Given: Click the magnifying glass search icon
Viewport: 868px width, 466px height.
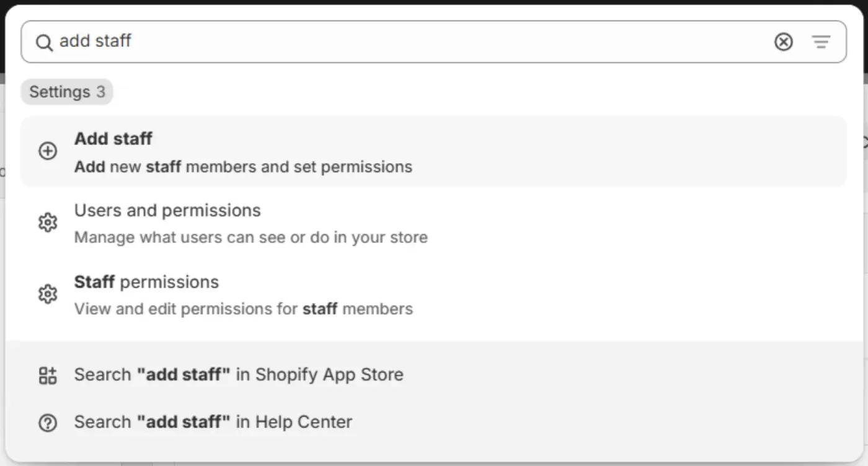Looking at the screenshot, I should 43,42.
